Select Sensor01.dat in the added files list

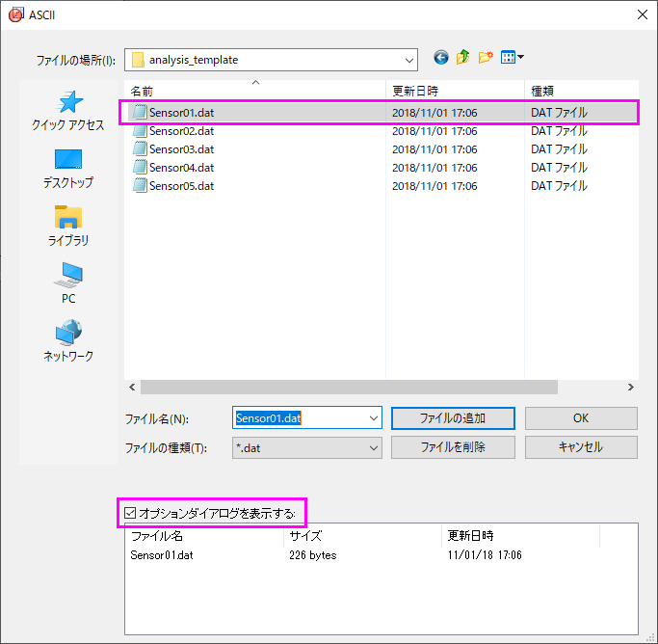162,555
